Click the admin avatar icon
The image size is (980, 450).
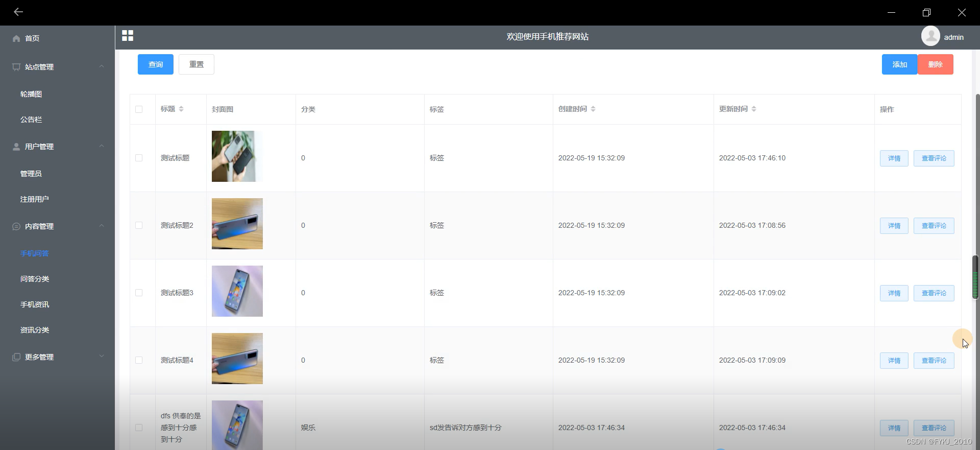pyautogui.click(x=930, y=36)
